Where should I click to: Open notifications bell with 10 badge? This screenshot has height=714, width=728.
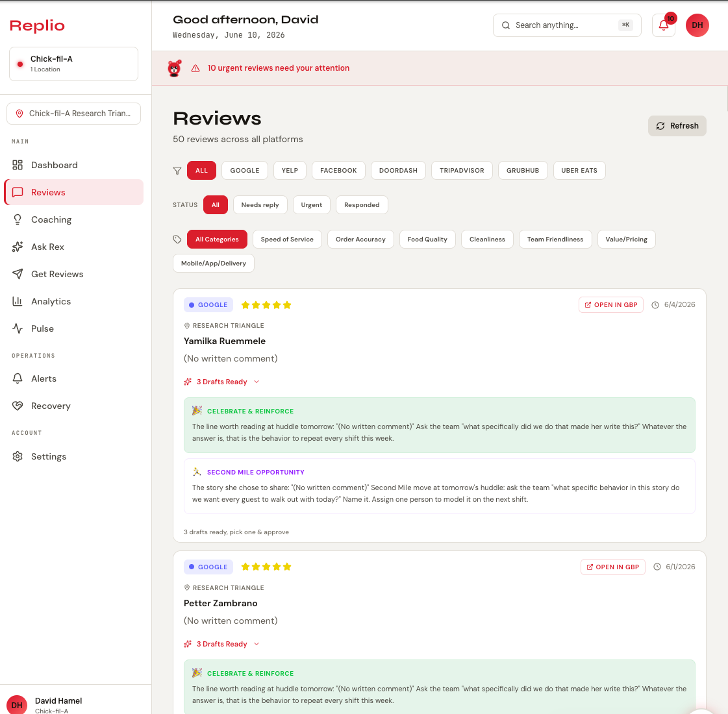point(664,25)
